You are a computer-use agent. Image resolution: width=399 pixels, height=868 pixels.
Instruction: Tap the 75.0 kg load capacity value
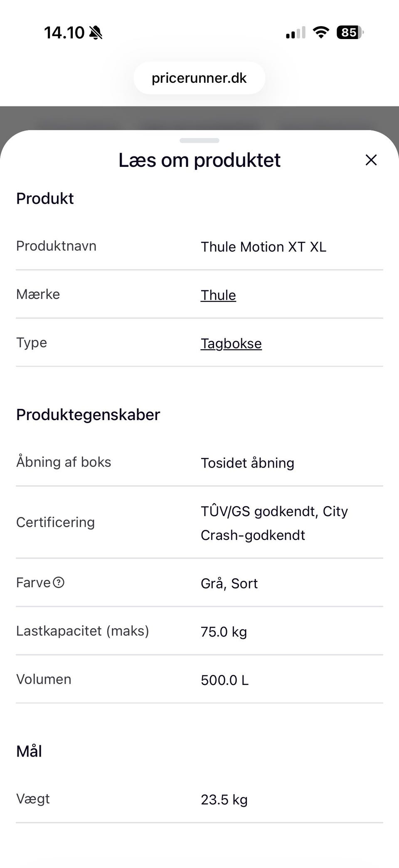tap(224, 632)
